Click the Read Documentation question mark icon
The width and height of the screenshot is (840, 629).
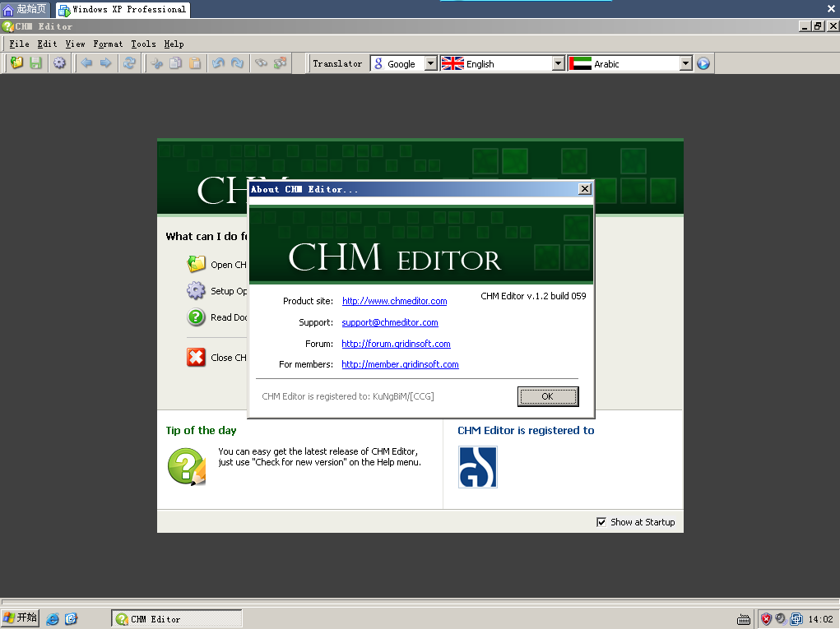[196, 317]
